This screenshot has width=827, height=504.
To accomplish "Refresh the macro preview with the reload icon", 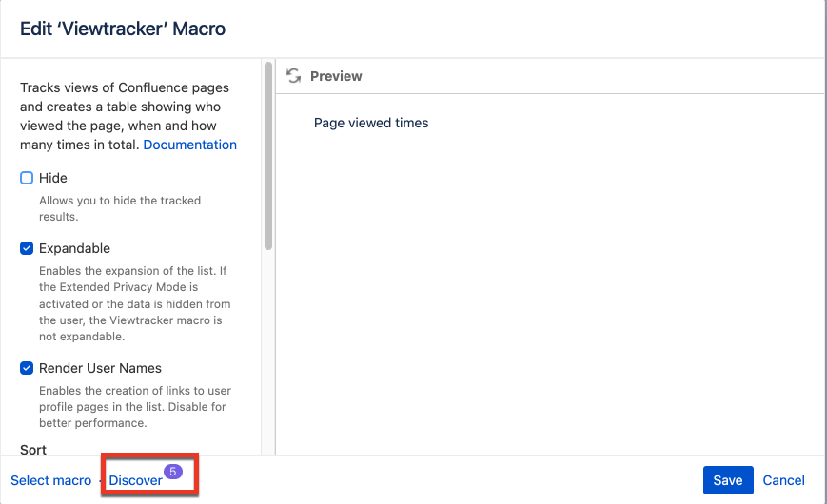I will [x=294, y=76].
